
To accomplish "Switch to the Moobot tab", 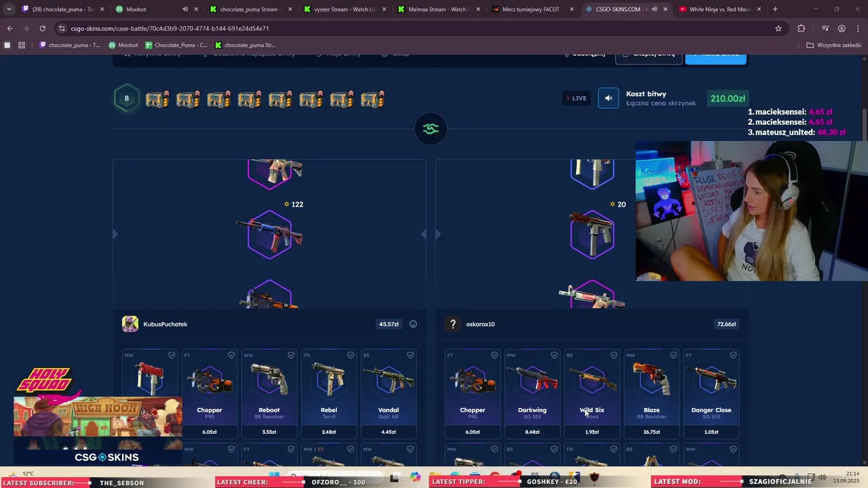I will tap(155, 9).
